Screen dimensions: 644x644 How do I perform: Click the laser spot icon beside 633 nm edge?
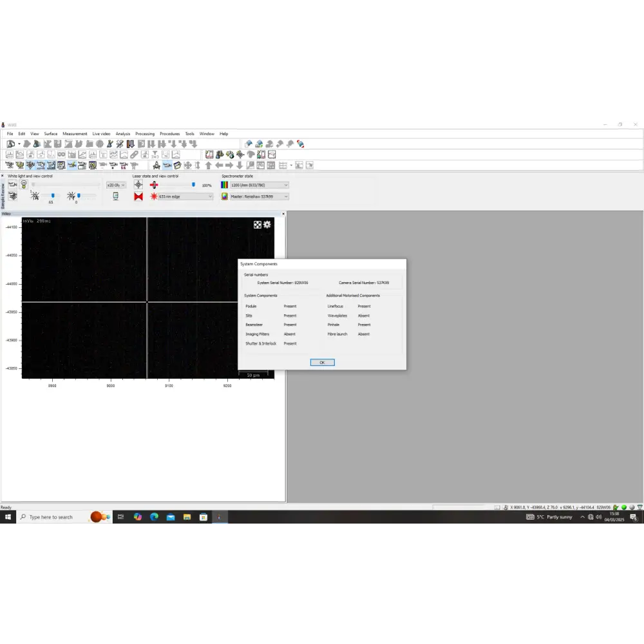pos(155,197)
